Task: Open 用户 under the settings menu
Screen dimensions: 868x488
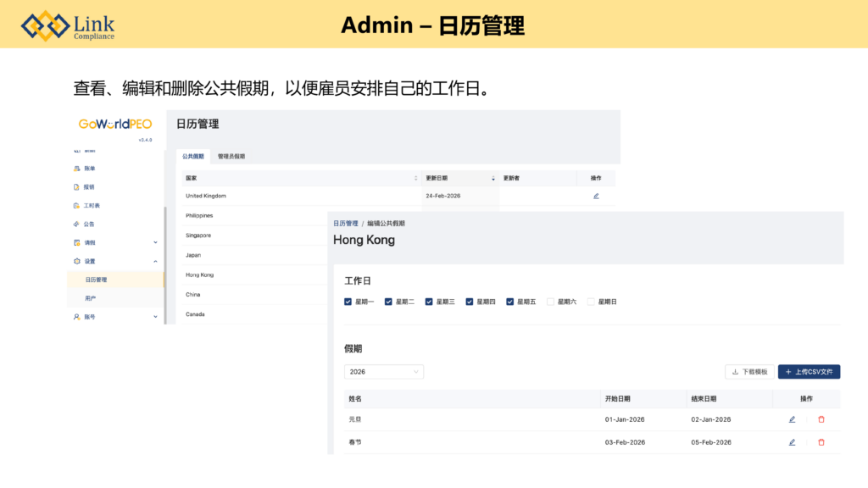Action: click(90, 298)
